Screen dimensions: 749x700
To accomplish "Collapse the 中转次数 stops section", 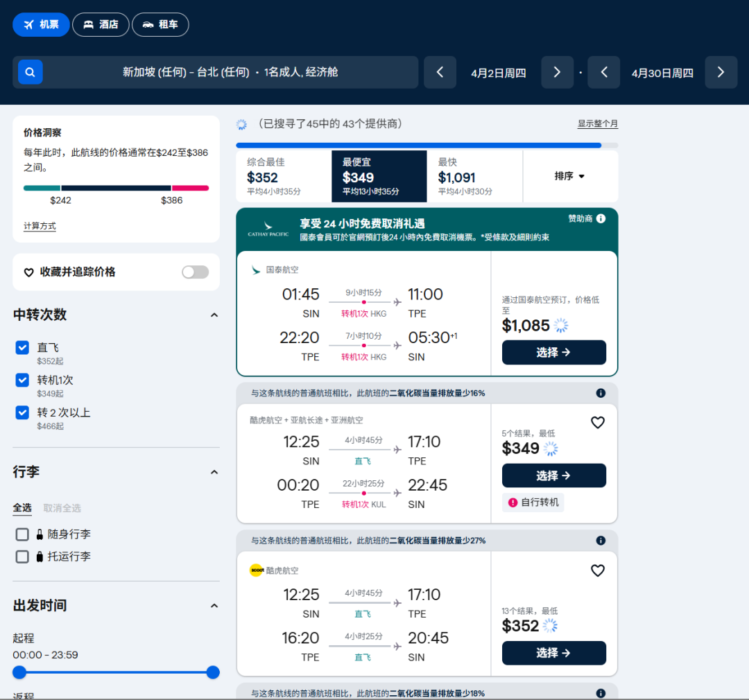I will (x=214, y=315).
